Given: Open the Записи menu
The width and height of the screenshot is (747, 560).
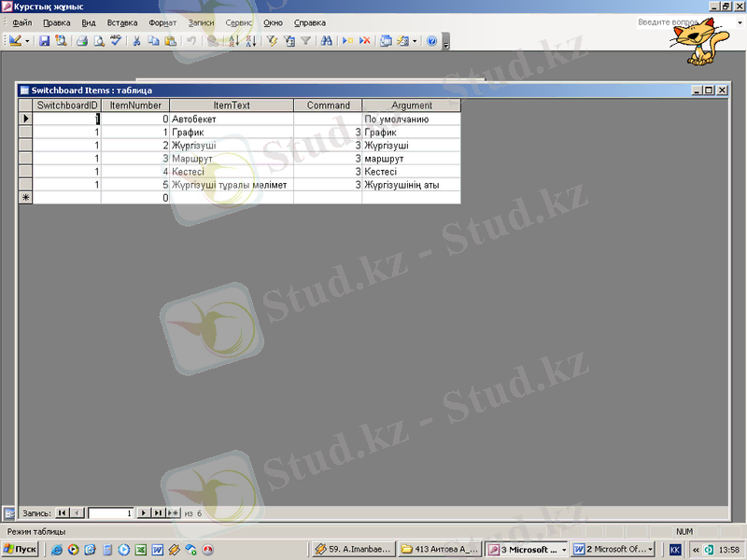Looking at the screenshot, I should pyautogui.click(x=200, y=21).
